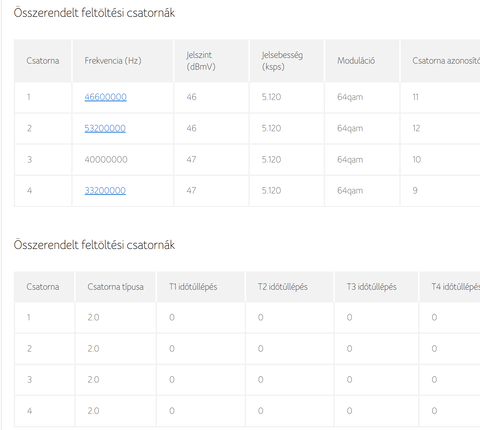Viewport: 480px width, 430px height.
Task: Select the 40000000 frequency value
Action: pyautogui.click(x=106, y=159)
